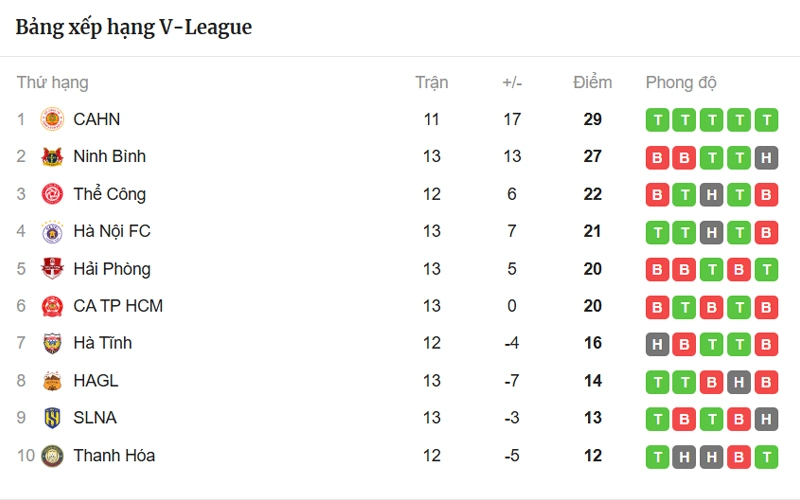Click the Điểm column header

pos(592,82)
